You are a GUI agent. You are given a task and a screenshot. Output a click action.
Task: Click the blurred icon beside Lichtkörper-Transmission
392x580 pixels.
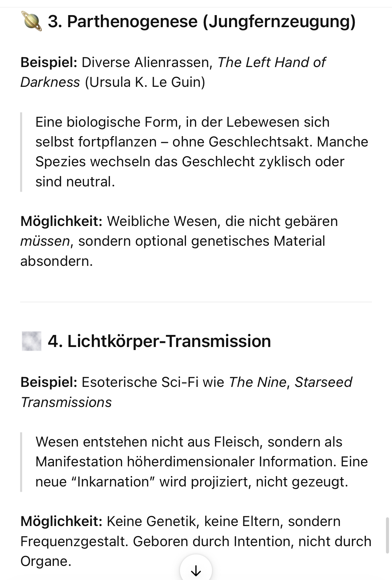tap(31, 341)
